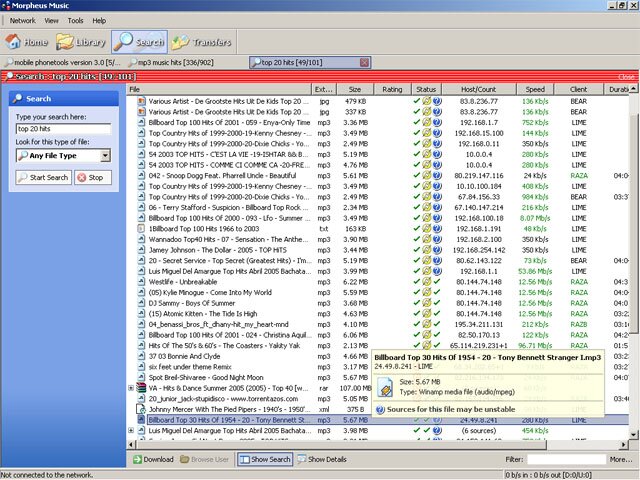Click the Start Search button
640x480 pixels.
pyautogui.click(x=44, y=178)
